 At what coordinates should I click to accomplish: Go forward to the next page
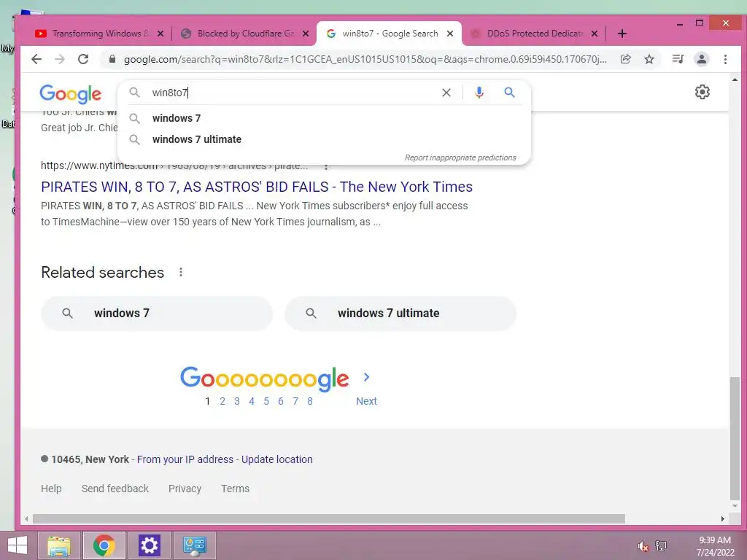(60, 59)
